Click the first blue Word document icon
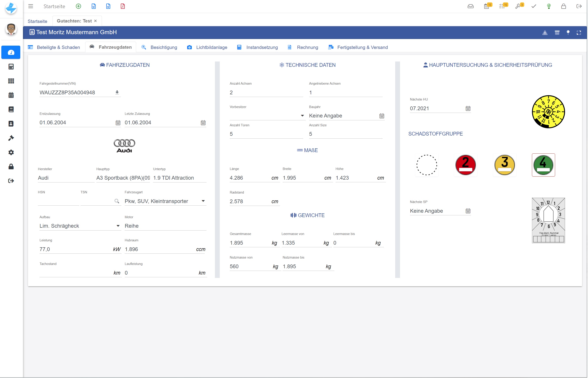Viewport: 588px width, 378px height. pyautogui.click(x=94, y=6)
